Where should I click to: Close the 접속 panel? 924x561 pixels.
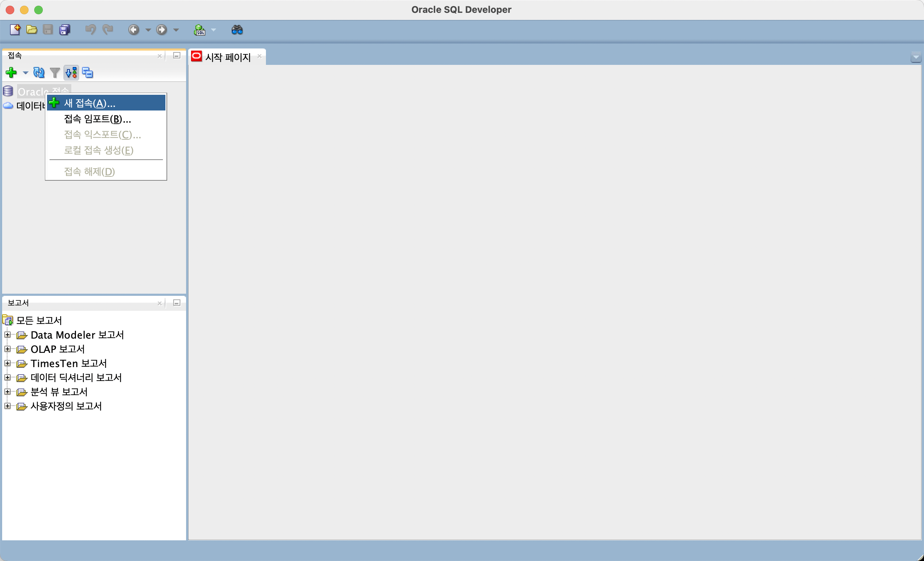coord(160,56)
